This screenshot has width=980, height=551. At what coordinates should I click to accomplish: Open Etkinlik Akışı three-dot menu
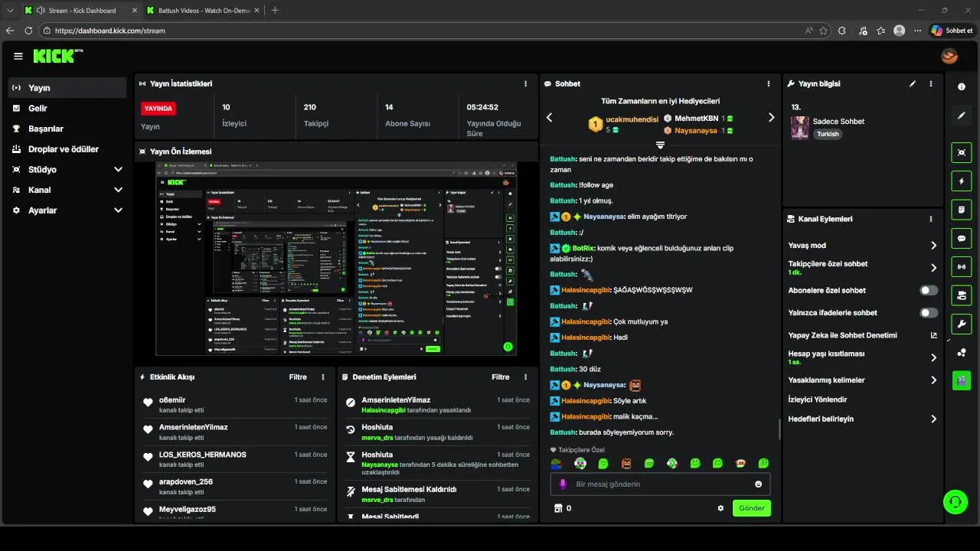[x=323, y=377]
